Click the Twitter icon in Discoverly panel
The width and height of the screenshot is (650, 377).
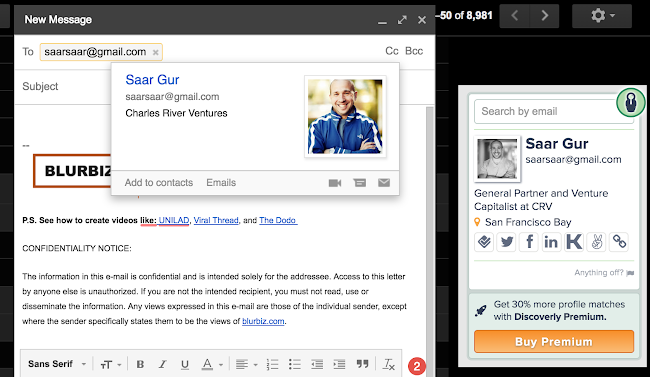[x=506, y=242]
